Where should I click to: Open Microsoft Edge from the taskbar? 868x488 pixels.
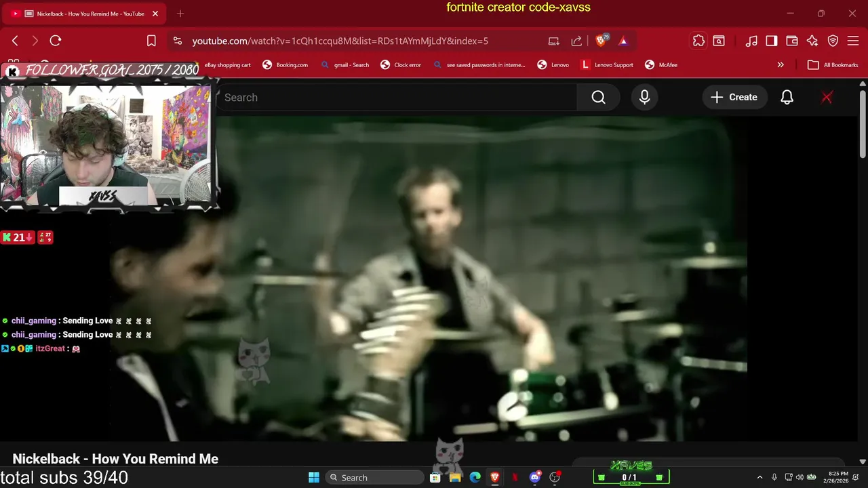coord(475,478)
